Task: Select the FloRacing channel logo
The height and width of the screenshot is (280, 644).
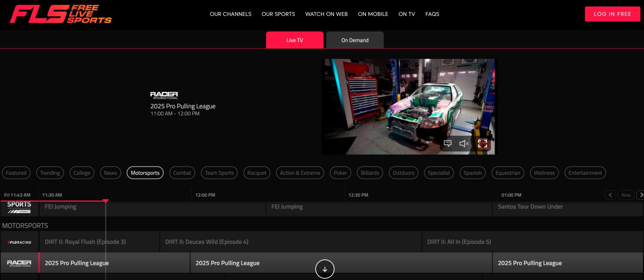Action: (19, 242)
